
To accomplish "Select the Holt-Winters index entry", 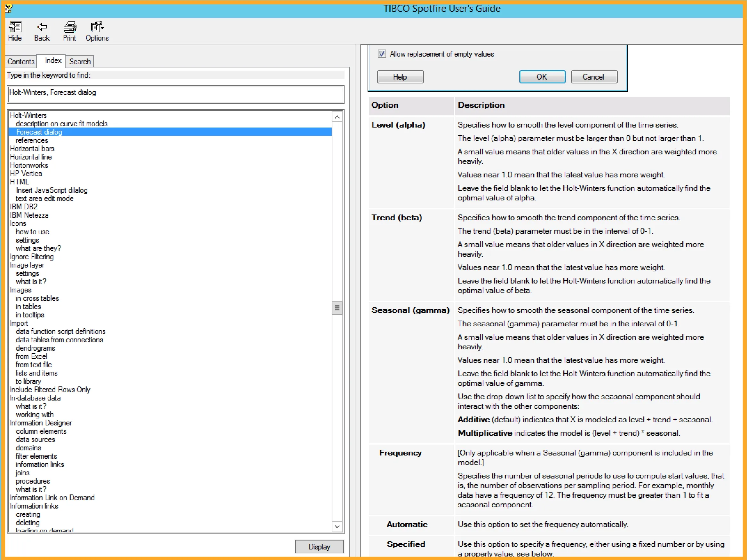I will (x=28, y=115).
